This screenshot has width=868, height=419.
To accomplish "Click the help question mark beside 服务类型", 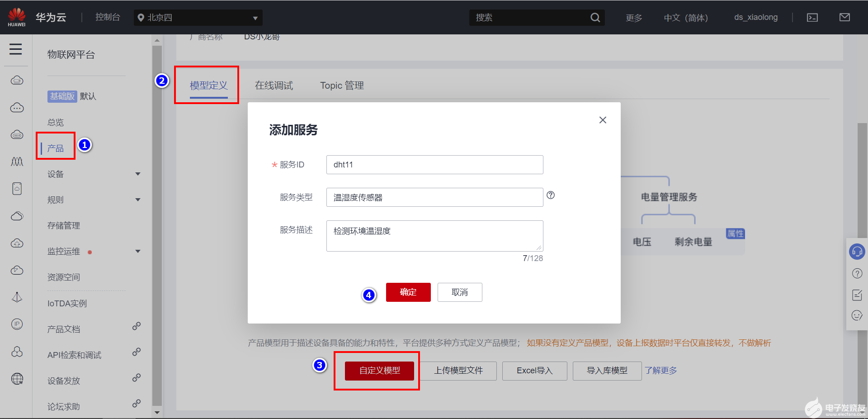I will tap(551, 195).
